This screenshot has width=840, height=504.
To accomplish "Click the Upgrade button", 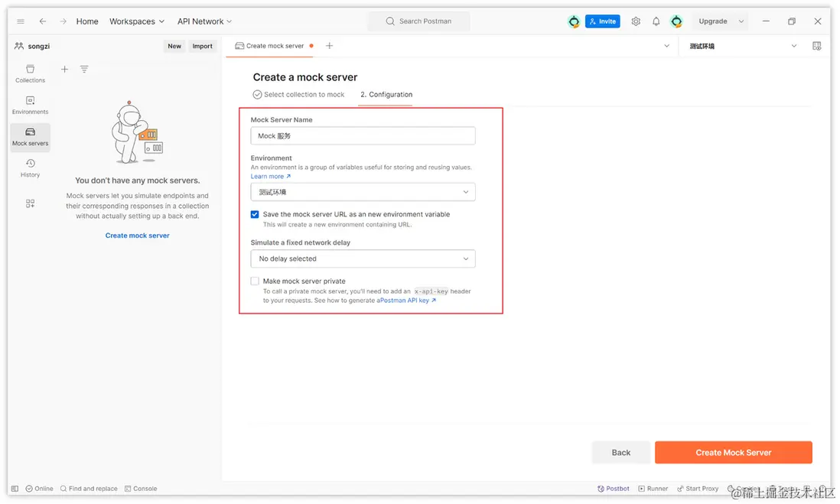I will pyautogui.click(x=713, y=21).
